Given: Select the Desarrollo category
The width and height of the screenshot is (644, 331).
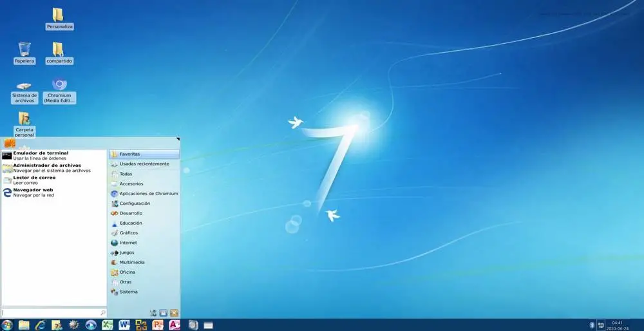Looking at the screenshot, I should click(144, 213).
